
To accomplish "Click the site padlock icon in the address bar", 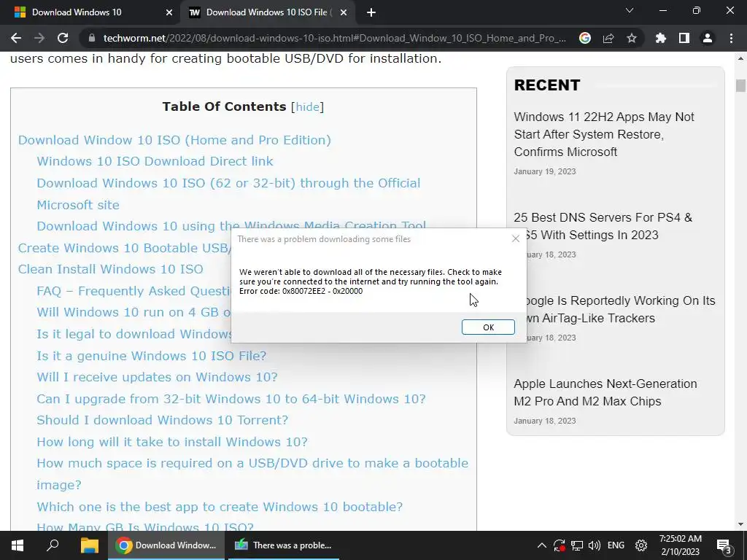I will [x=92, y=38].
